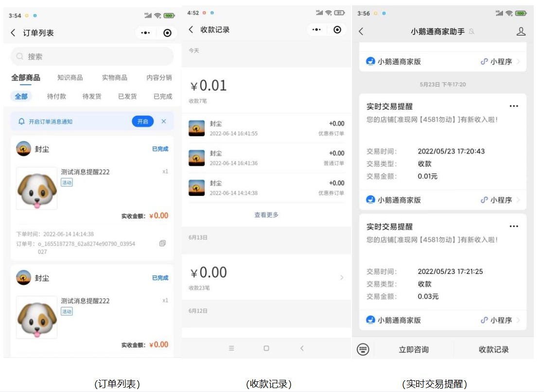Go back from the 小鹅通商家助手 chat
The height and width of the screenshot is (392, 544).
click(361, 31)
